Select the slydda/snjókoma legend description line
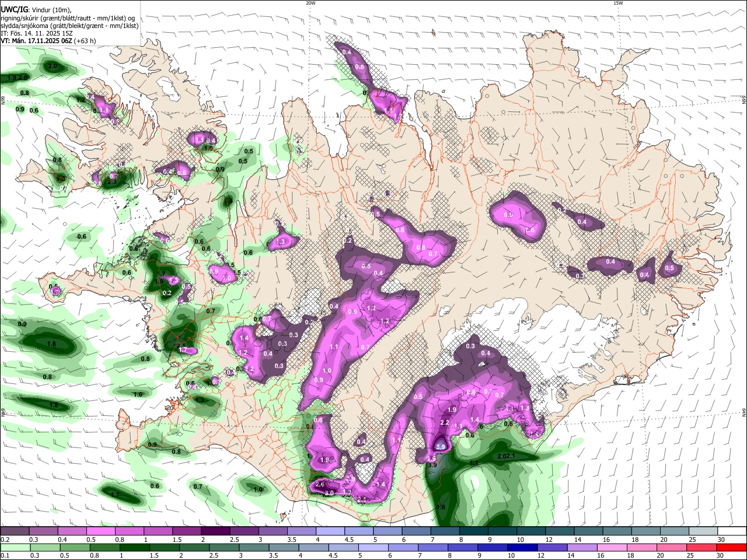The image size is (747, 560). coord(69,26)
